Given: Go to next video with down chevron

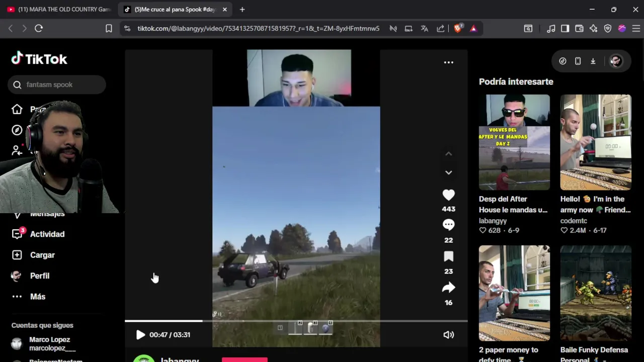Looking at the screenshot, I should (448, 172).
